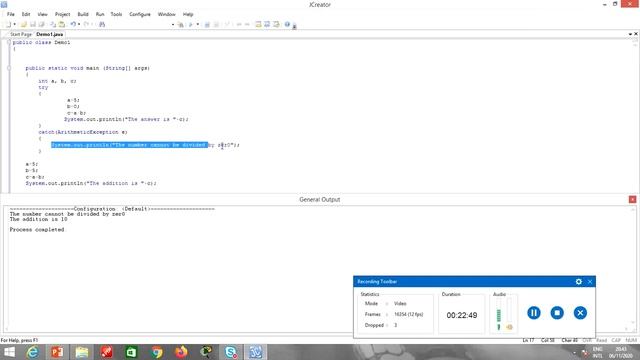Pause the screen recording
640x360 pixels.
coord(533,313)
